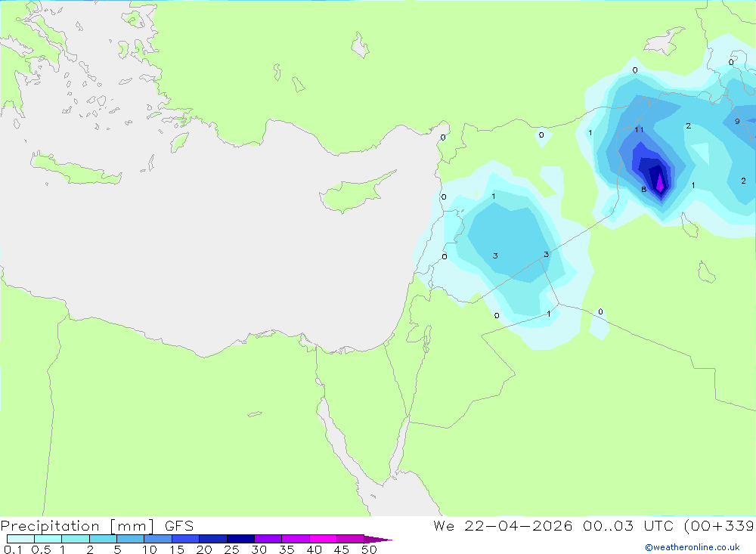Click the legend label '20'
The height and width of the screenshot is (554, 756).
(x=204, y=549)
